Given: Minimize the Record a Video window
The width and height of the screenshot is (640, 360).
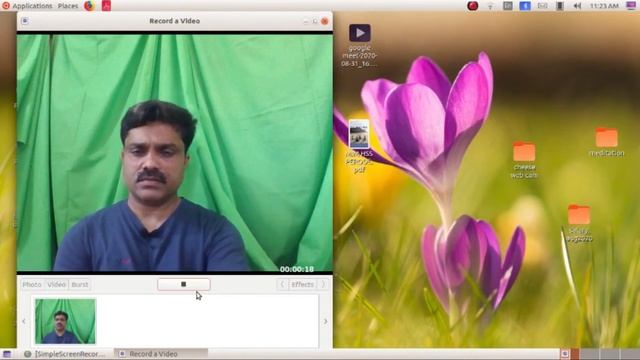Looking at the screenshot, I should click(306, 21).
